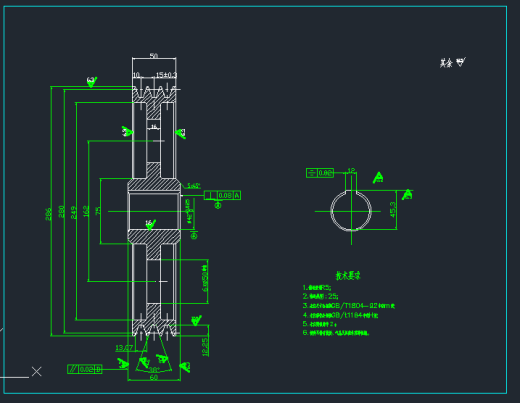
Task: Select the 13.07 dimension text
Action: point(124,348)
